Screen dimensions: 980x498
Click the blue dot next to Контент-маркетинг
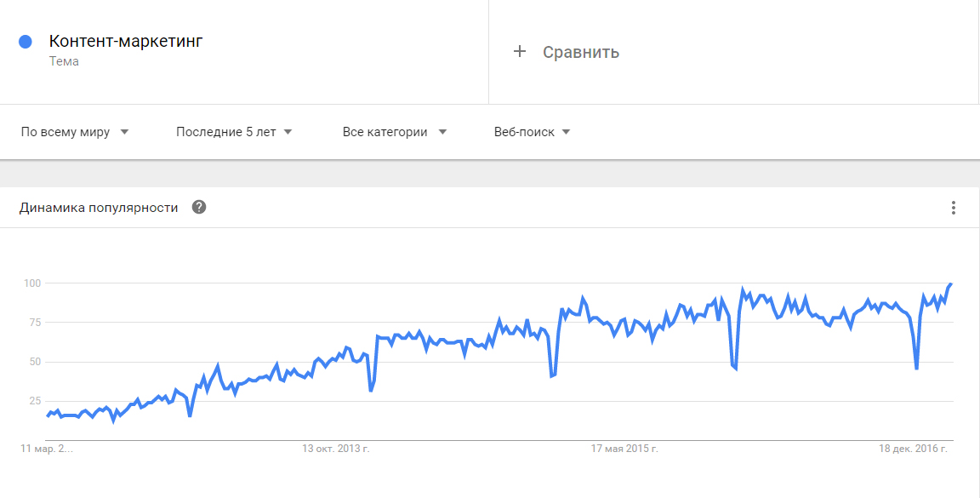pyautogui.click(x=25, y=42)
